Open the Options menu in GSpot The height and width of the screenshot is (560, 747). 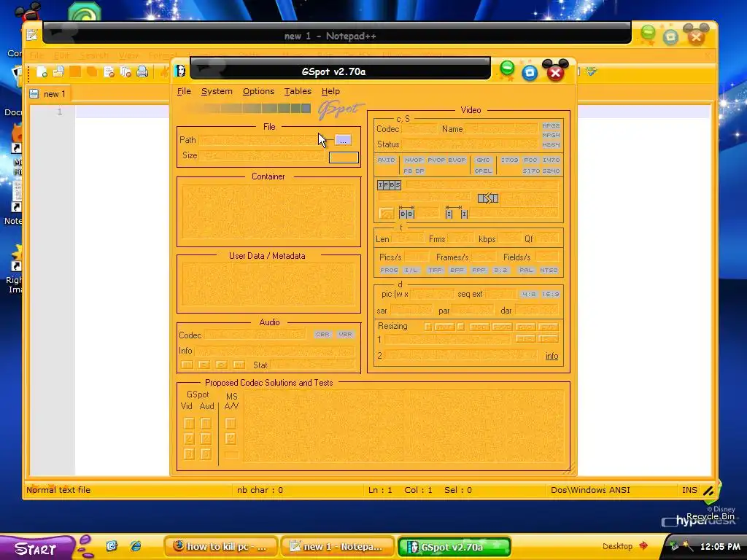coord(258,91)
